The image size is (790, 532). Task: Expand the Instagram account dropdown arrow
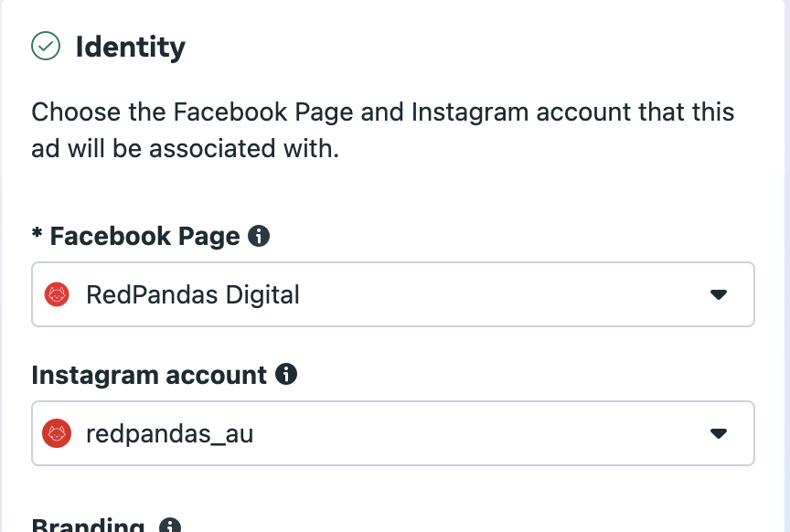(x=719, y=433)
